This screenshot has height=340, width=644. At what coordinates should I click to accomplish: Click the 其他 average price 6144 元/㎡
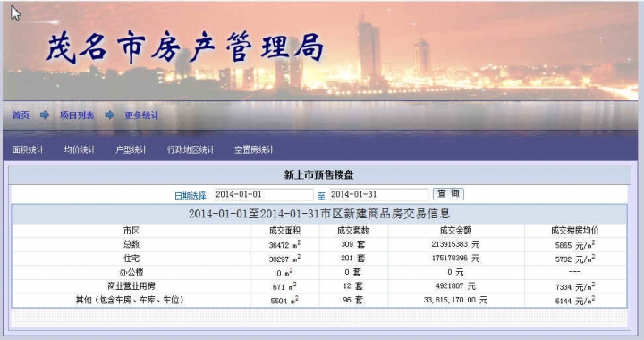575,301
